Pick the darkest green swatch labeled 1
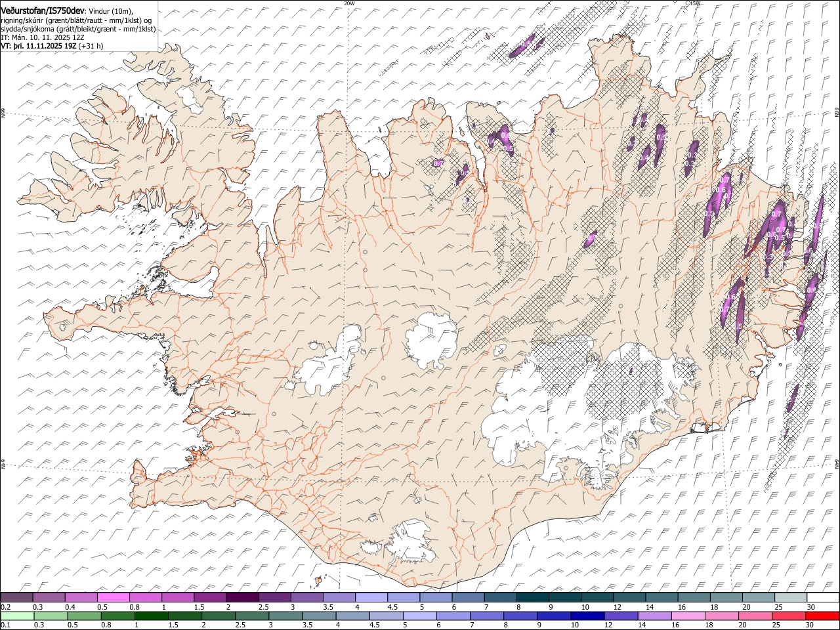The width and height of the screenshot is (840, 630). [151, 616]
